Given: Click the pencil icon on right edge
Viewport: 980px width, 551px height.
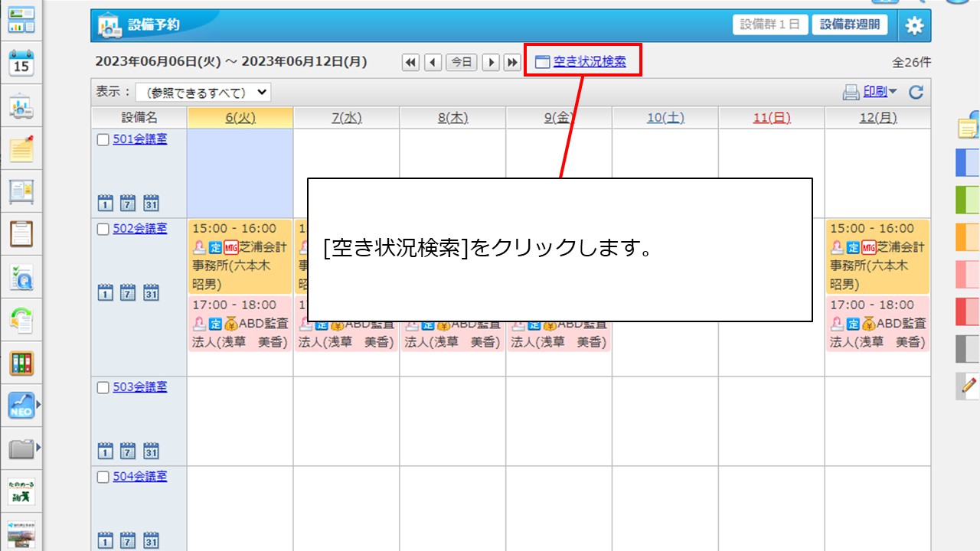Looking at the screenshot, I should coord(969,386).
